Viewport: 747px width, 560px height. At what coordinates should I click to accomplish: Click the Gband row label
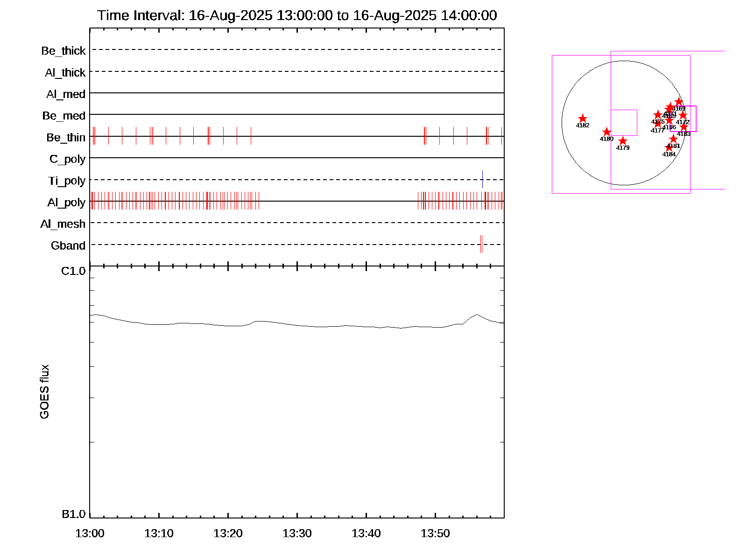click(68, 246)
